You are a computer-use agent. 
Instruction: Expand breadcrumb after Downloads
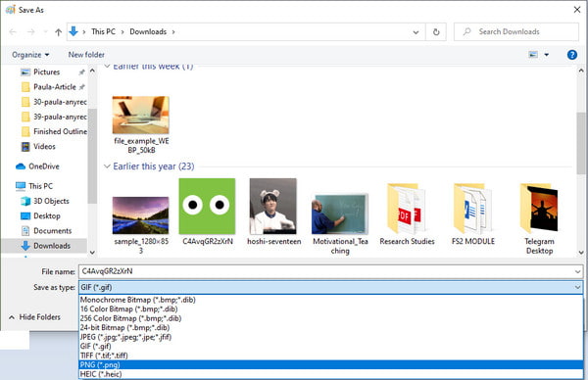pyautogui.click(x=173, y=32)
